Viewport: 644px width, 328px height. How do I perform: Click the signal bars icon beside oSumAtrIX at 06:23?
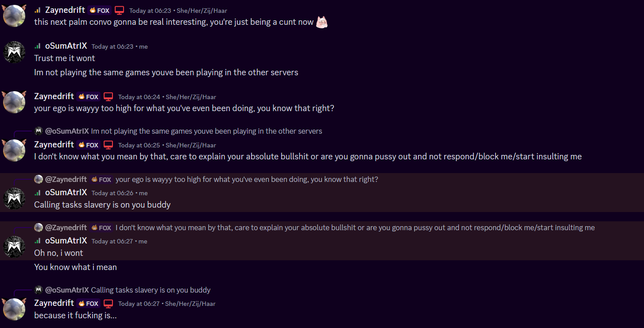[x=38, y=46]
